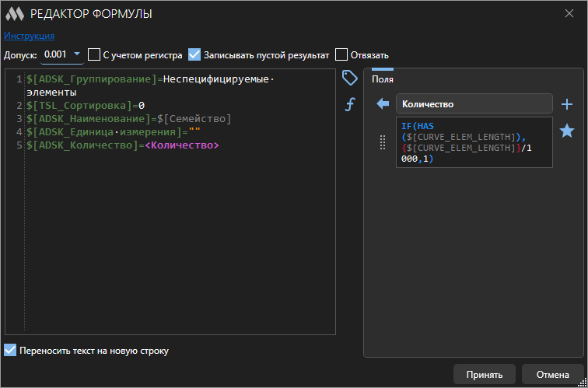Enable the 'С учетом регистра' checkbox
The width and height of the screenshot is (588, 388).
tap(94, 55)
